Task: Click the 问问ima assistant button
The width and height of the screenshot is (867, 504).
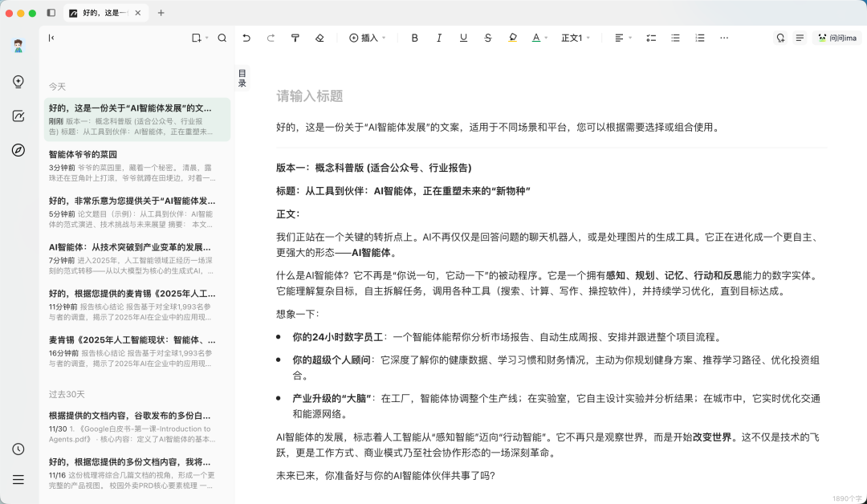Action: point(837,37)
